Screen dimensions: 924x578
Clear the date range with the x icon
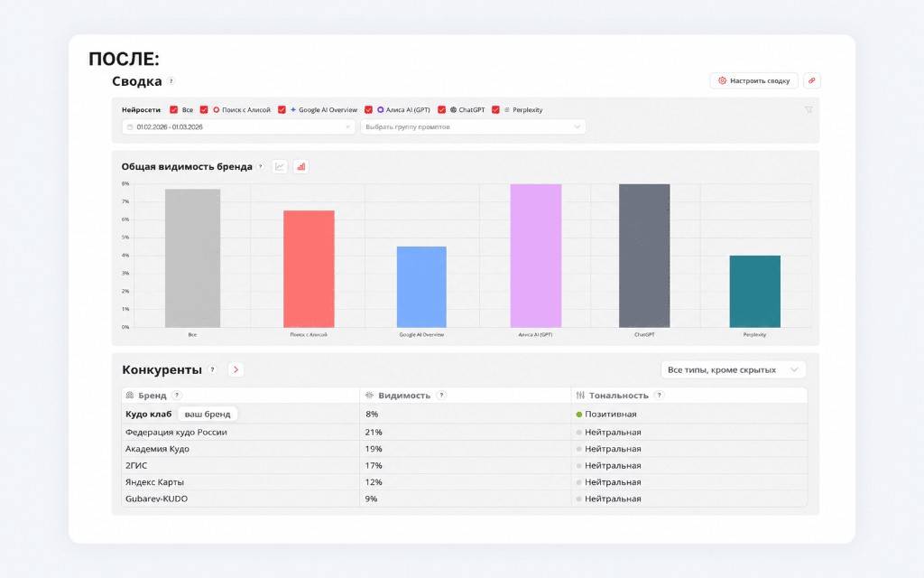tap(347, 126)
